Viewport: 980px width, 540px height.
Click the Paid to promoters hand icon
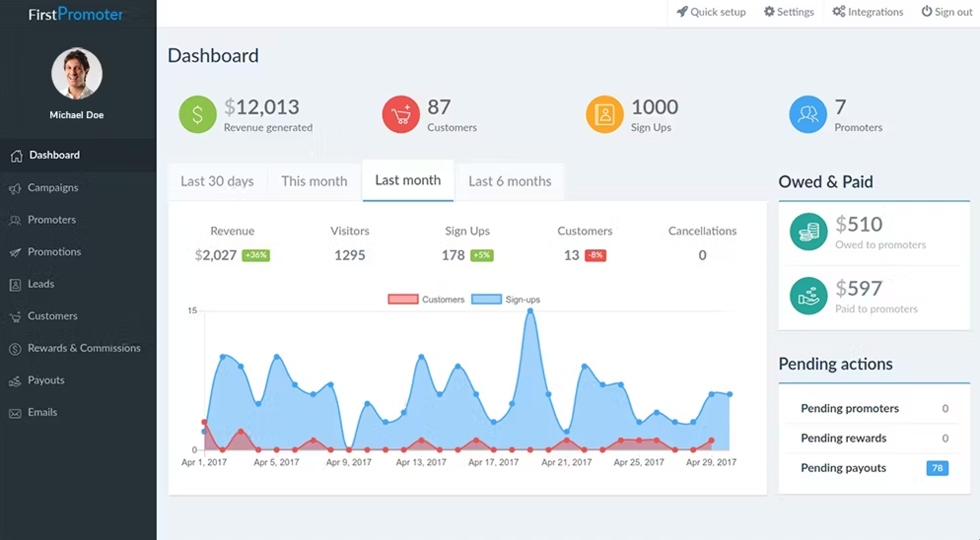pyautogui.click(x=808, y=296)
